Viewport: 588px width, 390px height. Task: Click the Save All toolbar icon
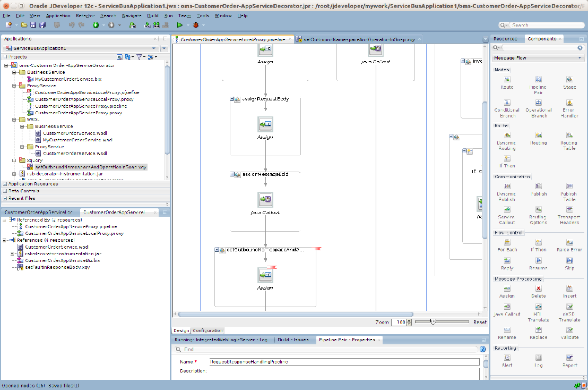pos(42,25)
